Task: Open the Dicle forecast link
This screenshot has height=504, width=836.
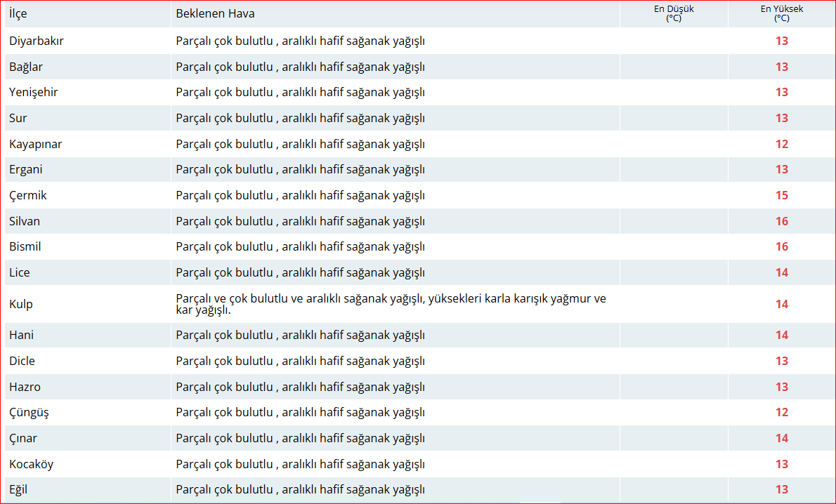Action: (x=20, y=361)
